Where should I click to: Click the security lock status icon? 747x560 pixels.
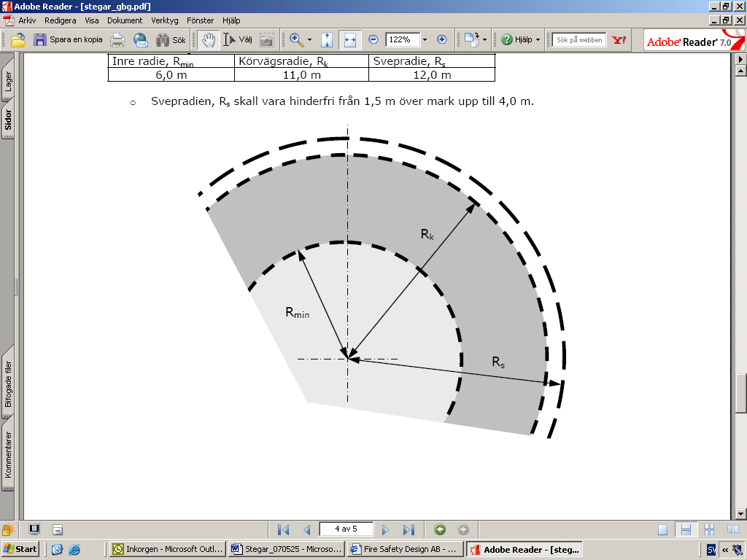(x=7, y=529)
